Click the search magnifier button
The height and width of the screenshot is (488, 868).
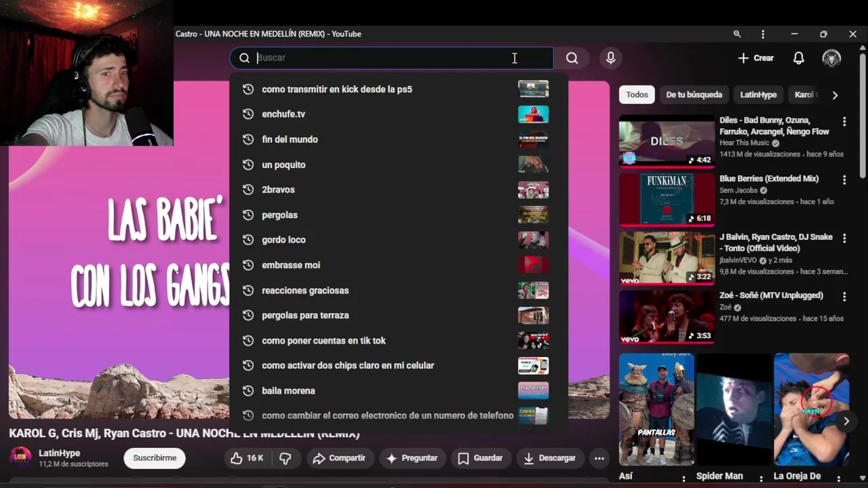[572, 58]
